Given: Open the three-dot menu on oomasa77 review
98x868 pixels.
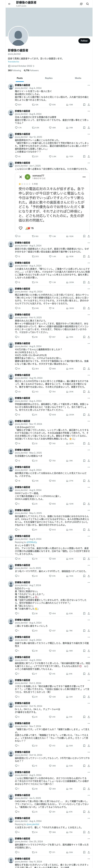Looking at the screenshot, I should pos(84,177).
